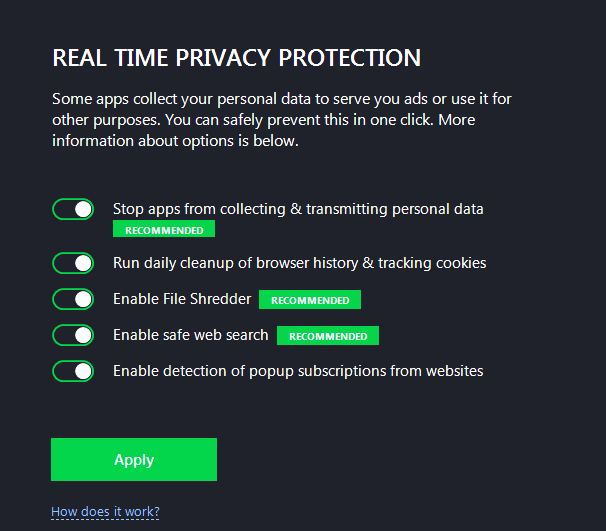Viewport: 606px width, 531px height.
Task: Toggle stop apps collecting personal data switch
Action: [73, 209]
